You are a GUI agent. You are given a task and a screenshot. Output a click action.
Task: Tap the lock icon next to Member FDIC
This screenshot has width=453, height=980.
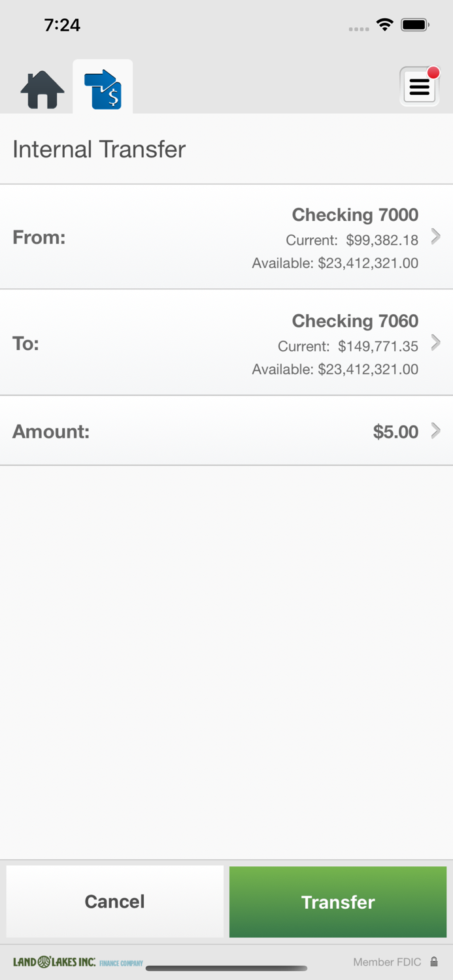click(435, 962)
